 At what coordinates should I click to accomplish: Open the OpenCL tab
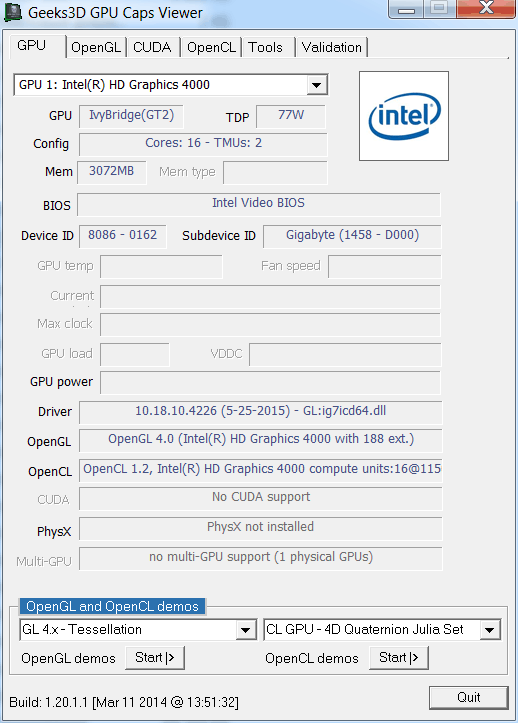pyautogui.click(x=211, y=47)
